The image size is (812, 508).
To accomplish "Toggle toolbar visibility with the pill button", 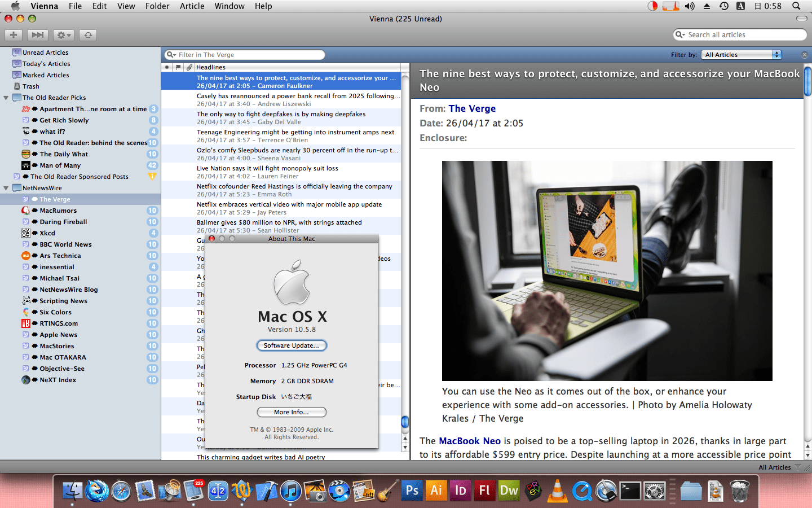I will (x=801, y=19).
